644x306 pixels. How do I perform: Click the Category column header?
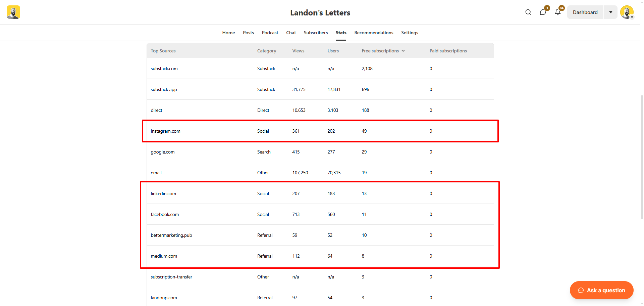pyautogui.click(x=267, y=51)
